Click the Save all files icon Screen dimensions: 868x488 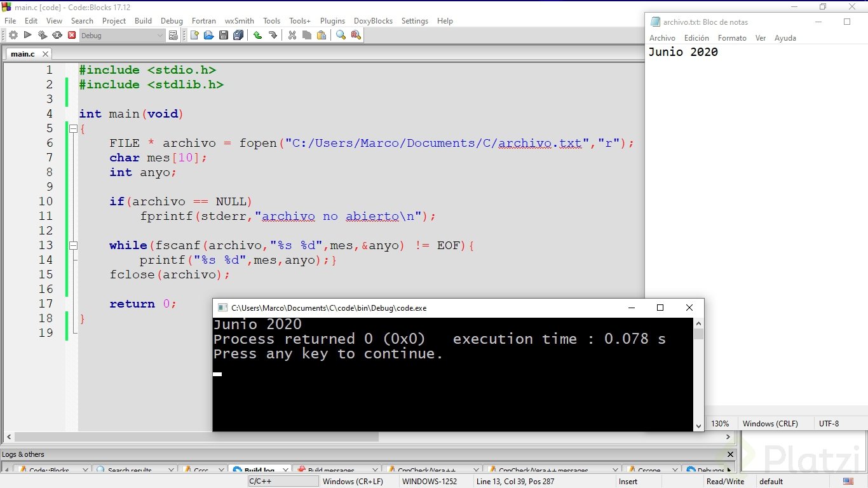(238, 36)
